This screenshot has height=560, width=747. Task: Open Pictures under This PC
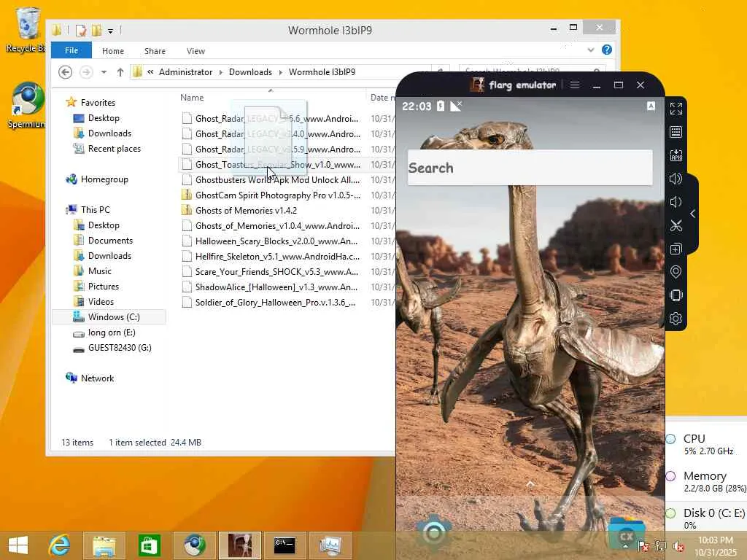103,286
